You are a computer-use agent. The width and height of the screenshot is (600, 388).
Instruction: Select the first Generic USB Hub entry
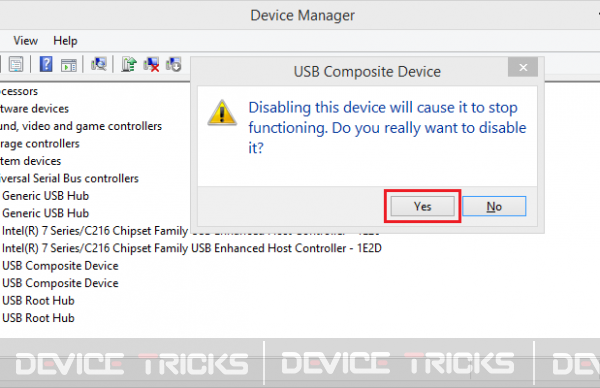pos(45,196)
